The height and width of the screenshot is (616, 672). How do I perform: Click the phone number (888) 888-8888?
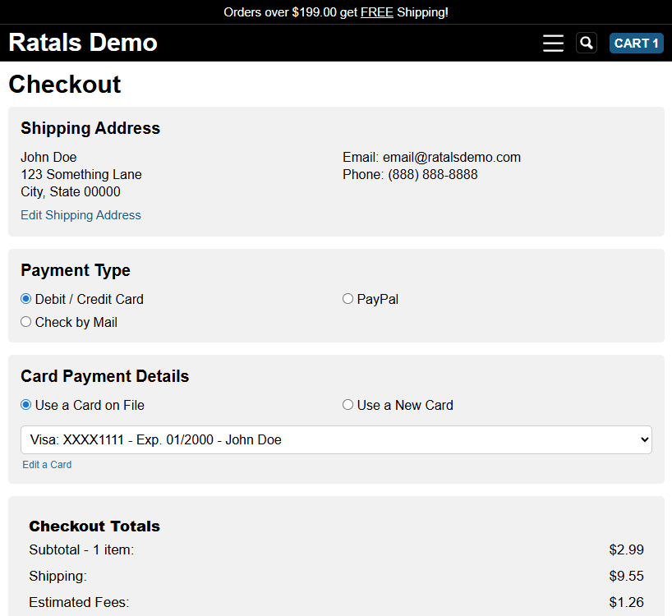pos(433,174)
